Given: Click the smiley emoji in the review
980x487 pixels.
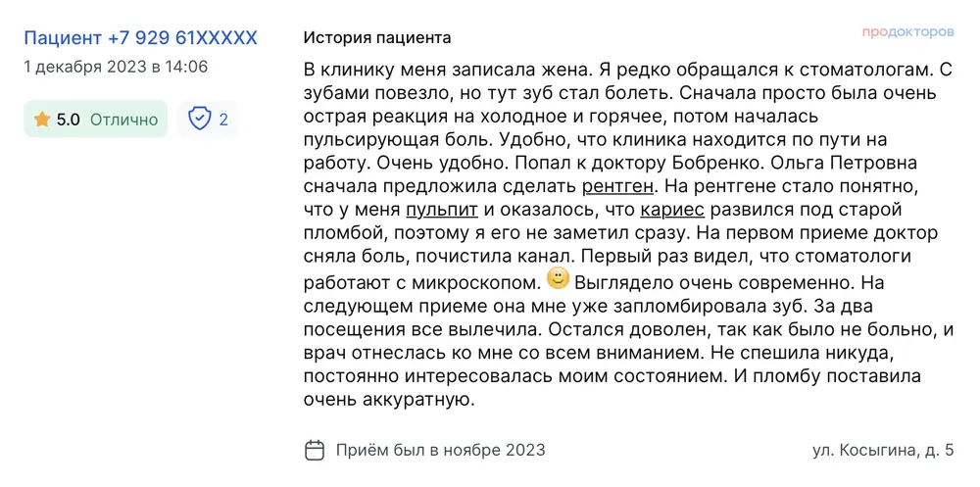Looking at the screenshot, I should [558, 279].
